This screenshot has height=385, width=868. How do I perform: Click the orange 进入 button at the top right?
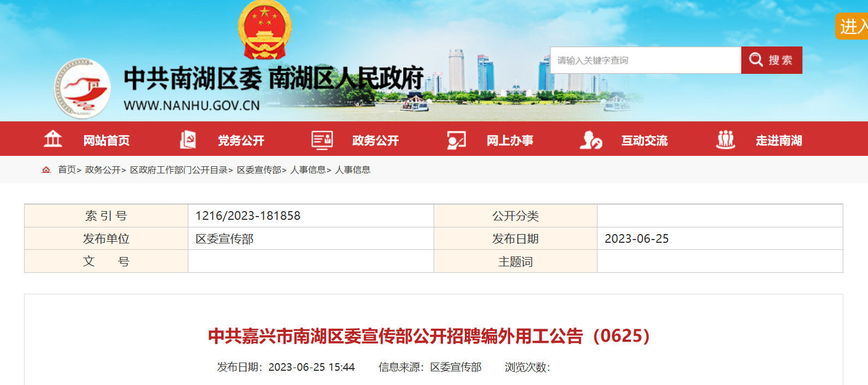[852, 26]
